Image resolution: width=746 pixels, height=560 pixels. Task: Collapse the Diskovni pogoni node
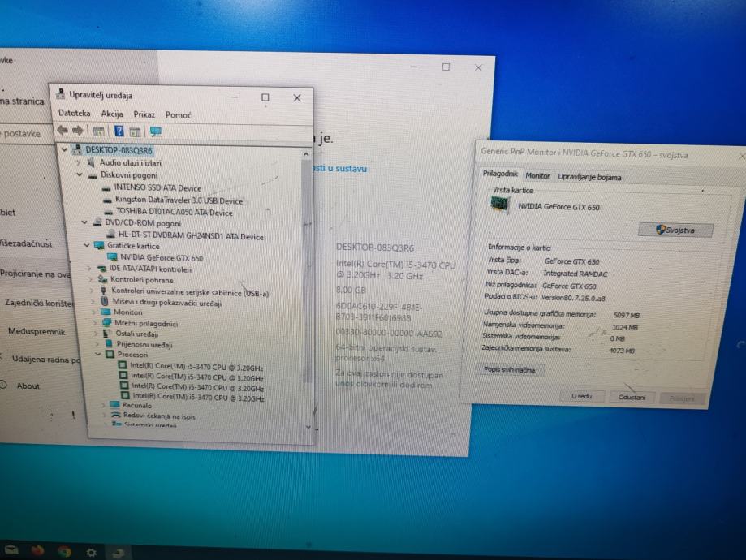[x=80, y=175]
